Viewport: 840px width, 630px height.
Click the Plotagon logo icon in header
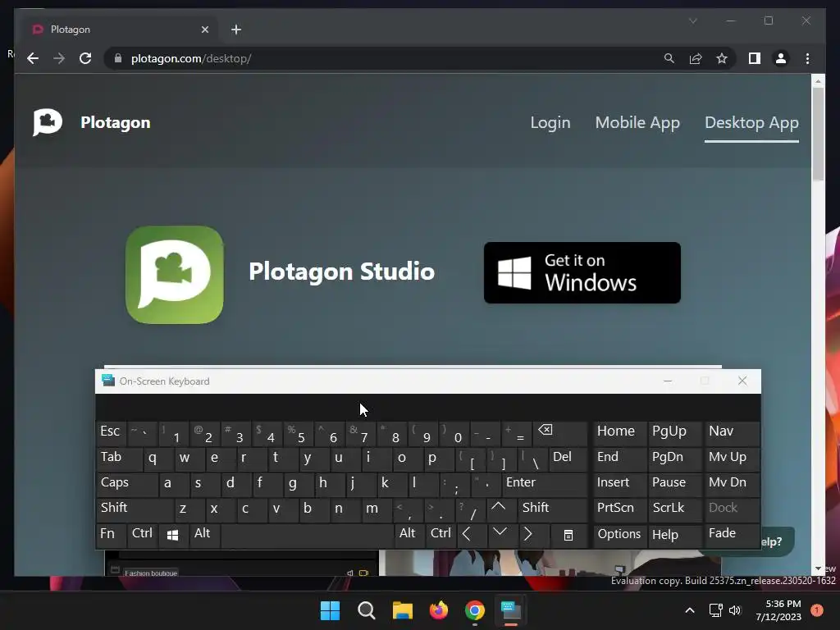(x=47, y=122)
